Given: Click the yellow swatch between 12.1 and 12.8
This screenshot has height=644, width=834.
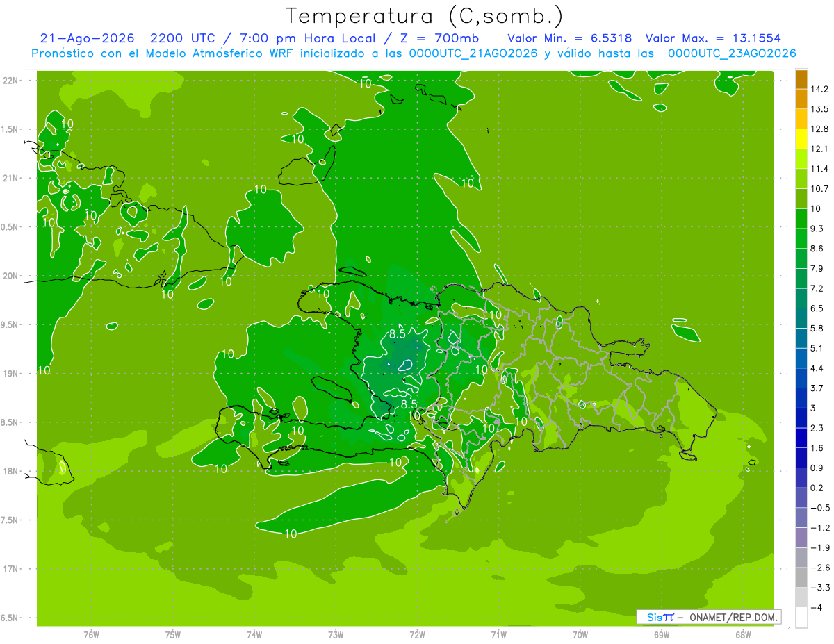Looking at the screenshot, I should click(801, 139).
